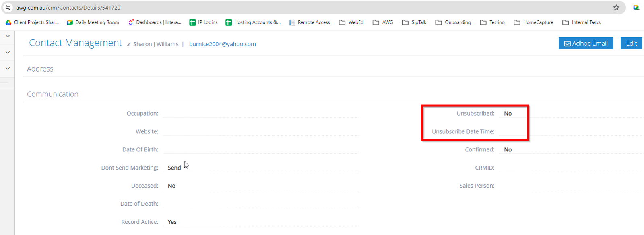
Task: Click the CRMID field
Action: [x=572, y=168]
